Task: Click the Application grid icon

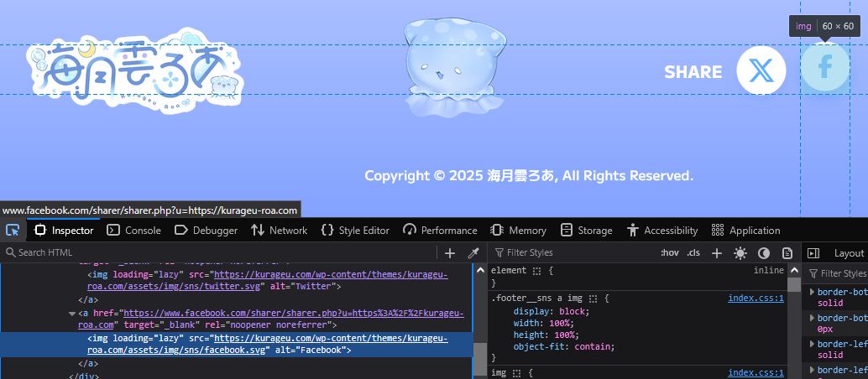Action: [x=718, y=230]
